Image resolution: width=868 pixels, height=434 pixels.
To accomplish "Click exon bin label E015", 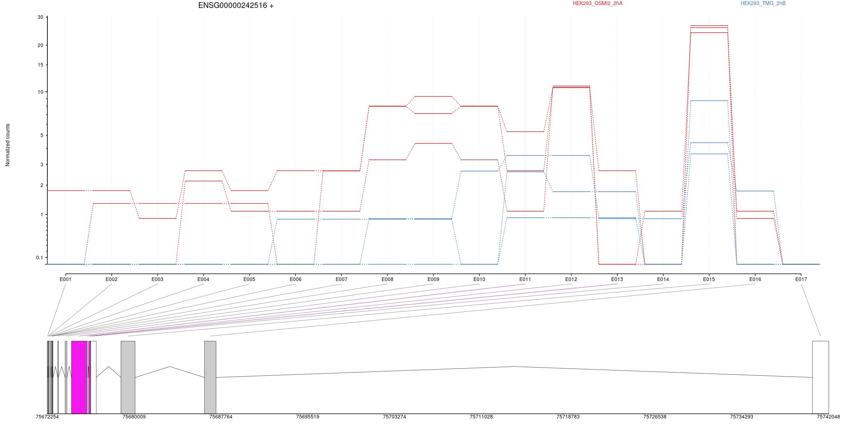I will pyautogui.click(x=709, y=279).
